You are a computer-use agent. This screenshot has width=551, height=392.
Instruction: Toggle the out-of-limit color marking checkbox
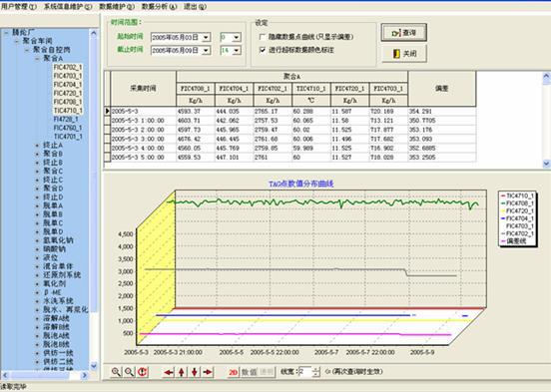[263, 50]
